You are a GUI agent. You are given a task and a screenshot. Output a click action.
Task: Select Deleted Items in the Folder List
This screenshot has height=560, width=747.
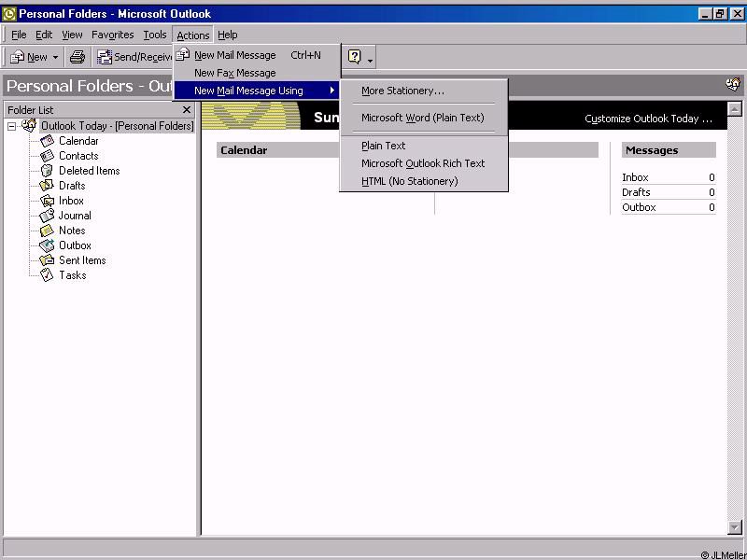[x=89, y=171]
